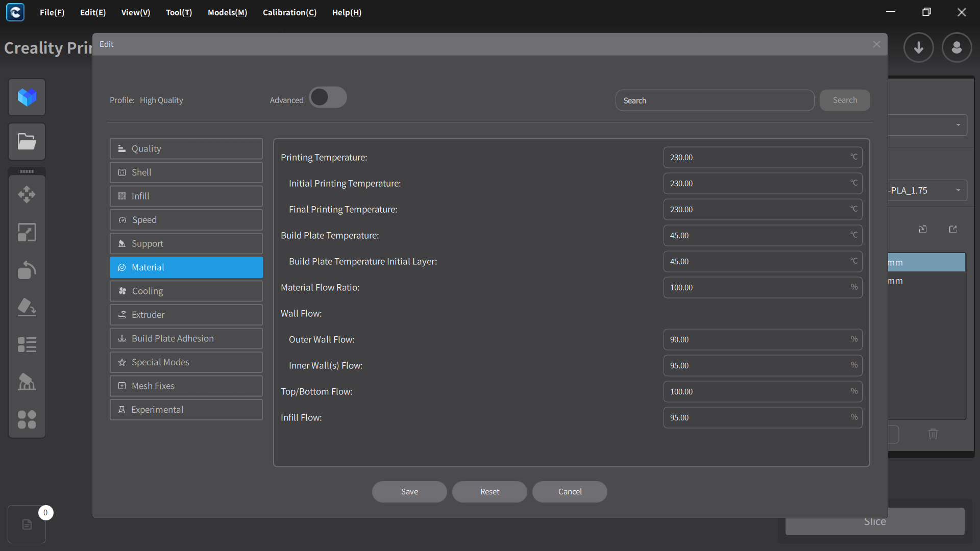Image resolution: width=980 pixels, height=551 pixels.
Task: Edit the Final Printing Temperature field
Action: [x=763, y=210]
